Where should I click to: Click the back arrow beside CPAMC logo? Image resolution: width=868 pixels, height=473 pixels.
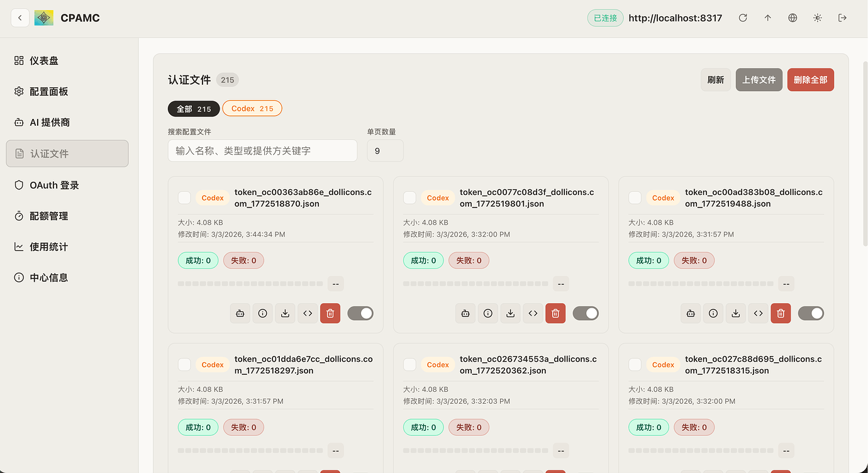tap(20, 18)
